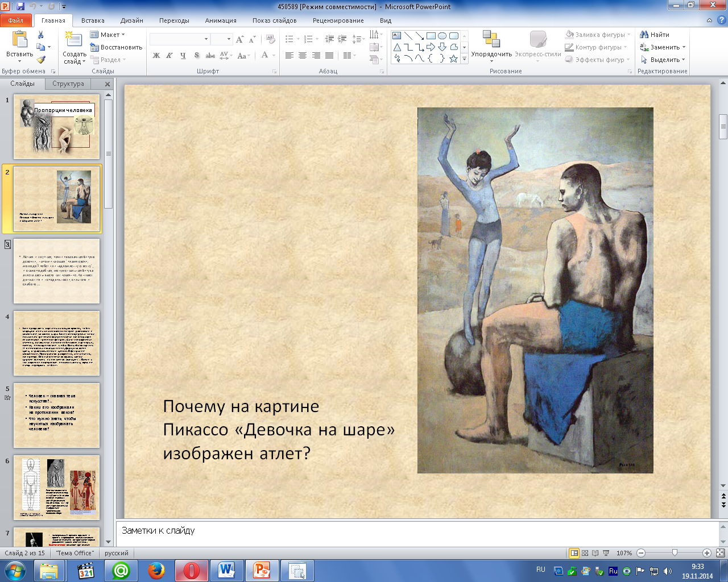This screenshot has height=582, width=728.
Task: Switch to the Анимация tab
Action: coord(221,20)
